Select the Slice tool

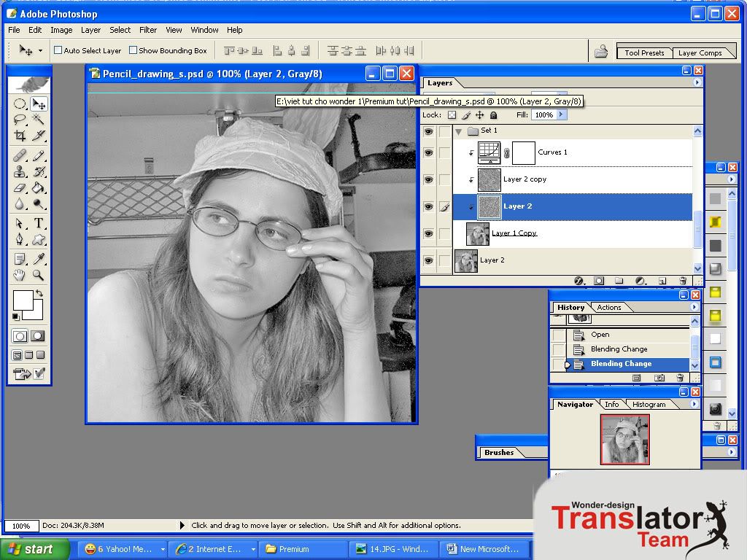[39, 136]
